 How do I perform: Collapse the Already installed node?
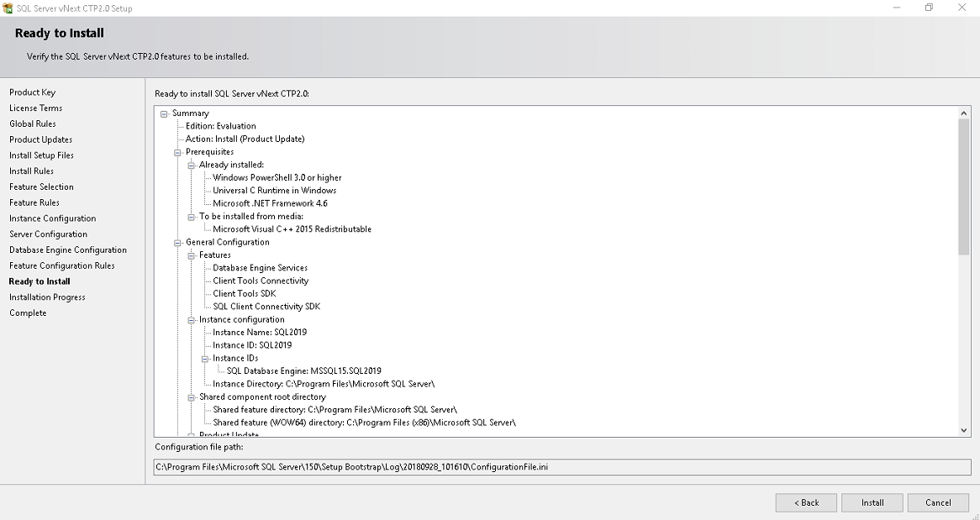pyautogui.click(x=191, y=165)
